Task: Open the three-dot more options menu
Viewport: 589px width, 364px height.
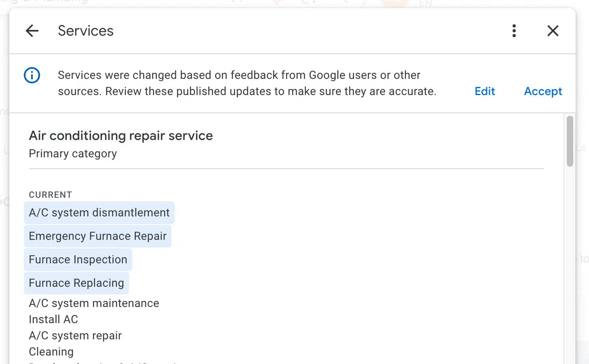Action: tap(514, 31)
